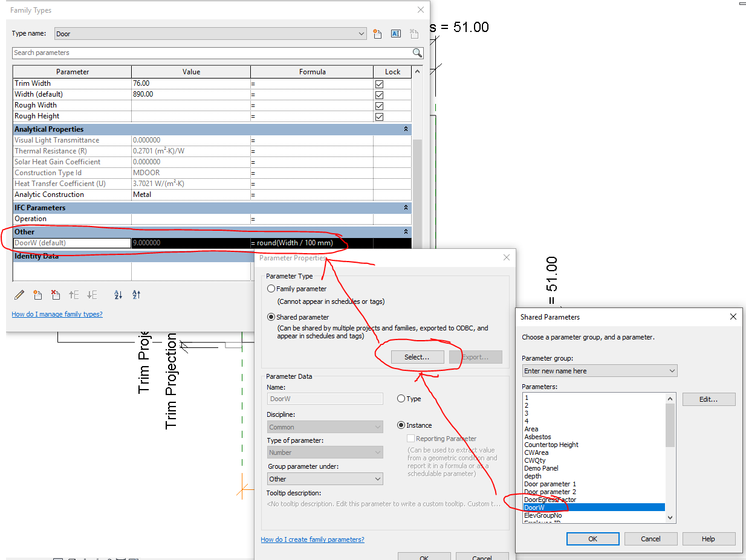Delete the selected parameter
The height and width of the screenshot is (560, 746).
pyautogui.click(x=56, y=295)
